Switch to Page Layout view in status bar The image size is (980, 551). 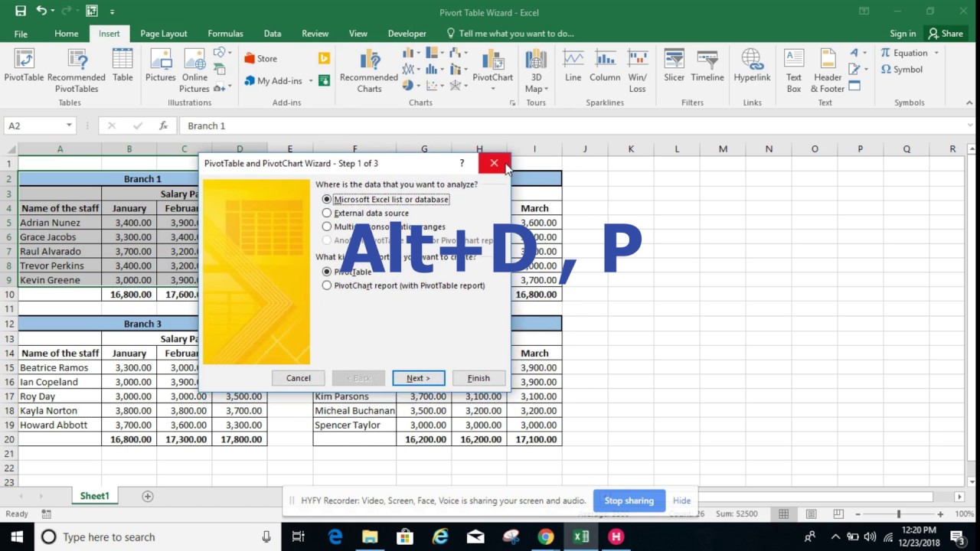[812, 514]
